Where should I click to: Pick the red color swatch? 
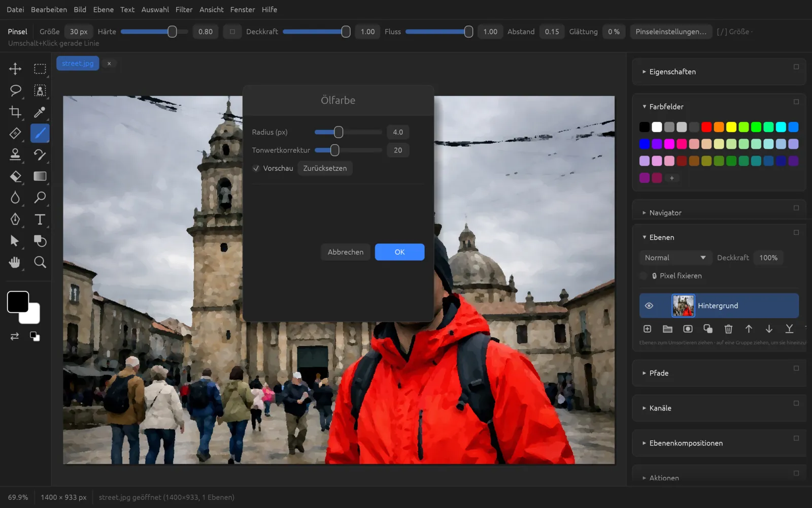[706, 127]
